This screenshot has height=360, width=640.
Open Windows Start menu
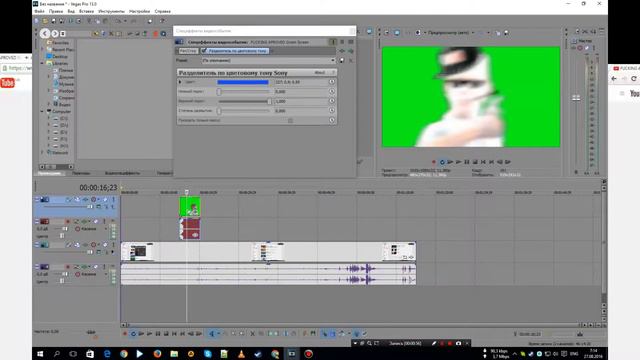[40, 354]
